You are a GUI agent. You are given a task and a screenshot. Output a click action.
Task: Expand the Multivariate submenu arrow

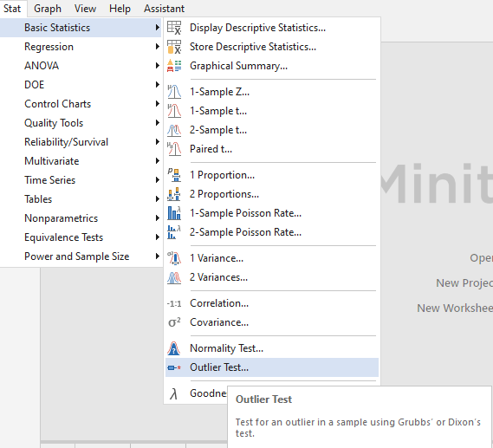tap(157, 161)
